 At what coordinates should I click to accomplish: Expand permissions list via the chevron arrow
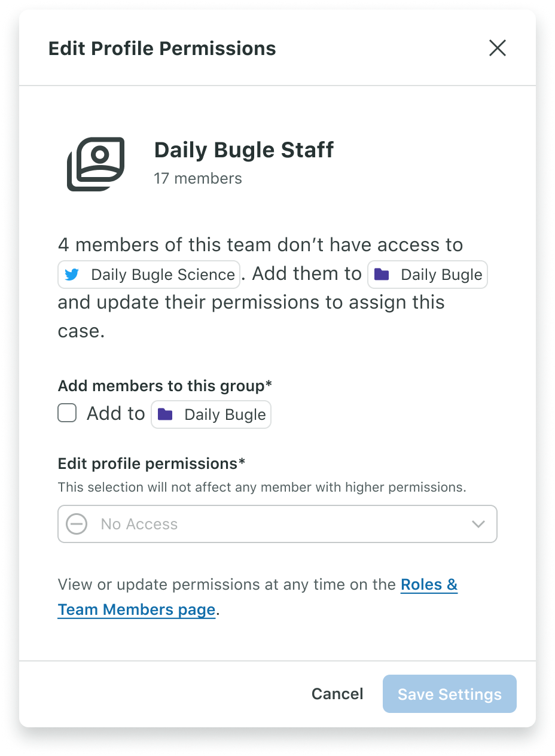pos(478,525)
